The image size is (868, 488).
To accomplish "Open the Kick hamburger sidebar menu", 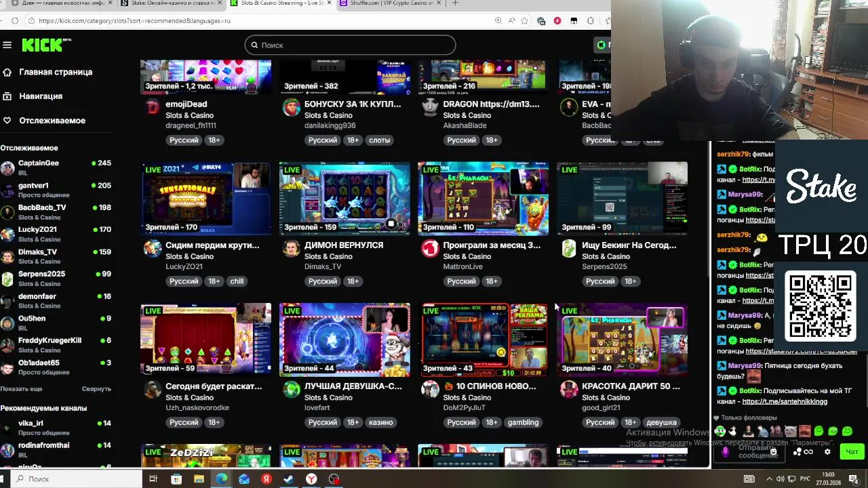I will pos(7,45).
